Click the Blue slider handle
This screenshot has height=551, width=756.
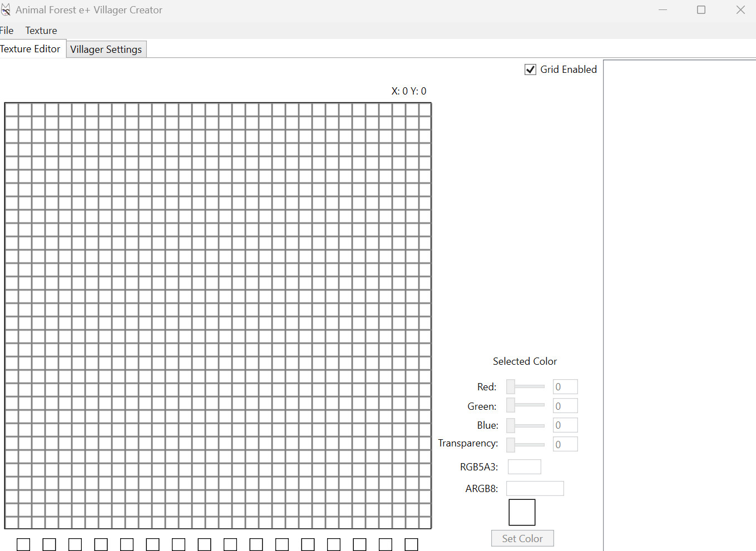511,425
